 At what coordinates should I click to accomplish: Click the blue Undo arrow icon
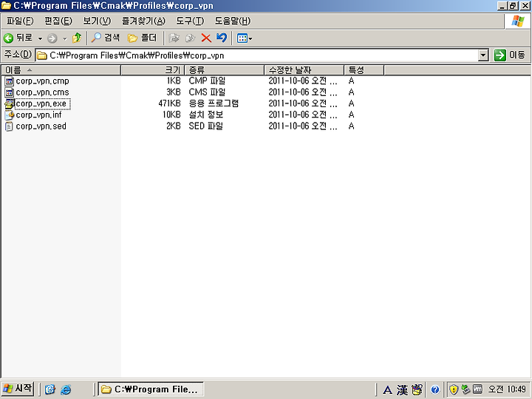(x=222, y=38)
